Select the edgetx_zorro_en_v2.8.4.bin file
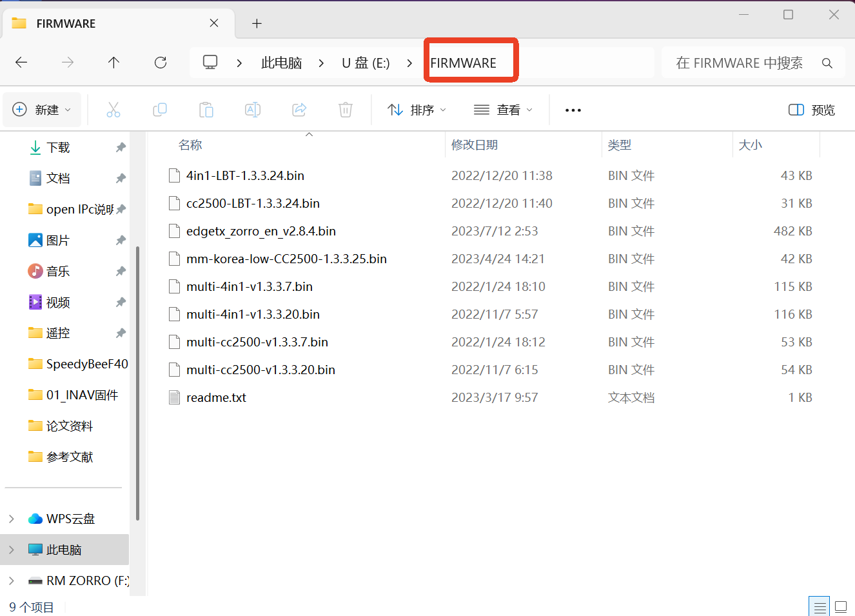This screenshot has width=855, height=616. coord(260,231)
